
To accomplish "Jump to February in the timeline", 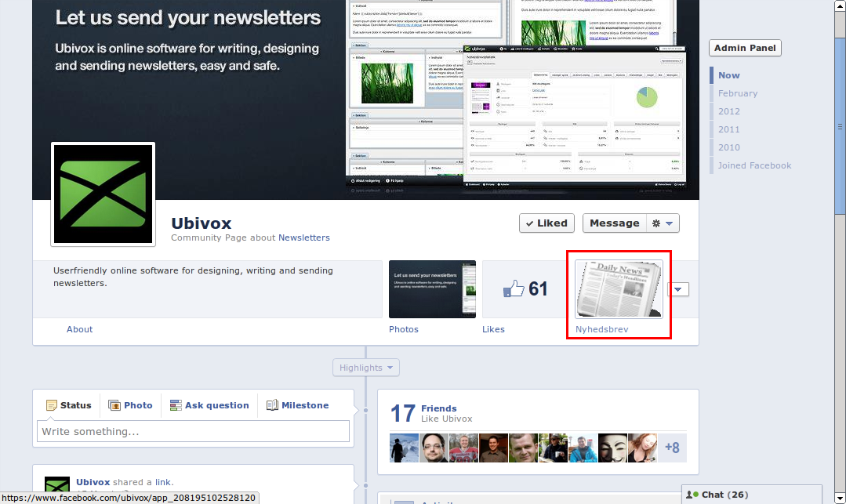I will (x=738, y=93).
